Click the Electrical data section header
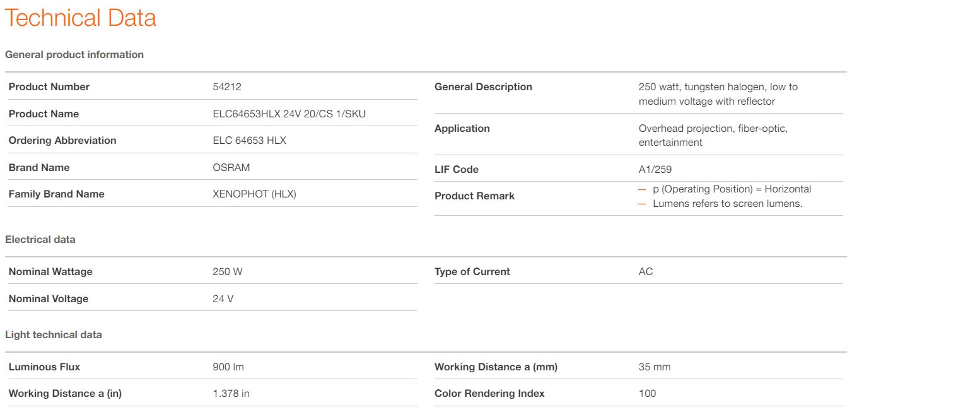Screen dimensions: 980x412 pyautogui.click(x=40, y=239)
